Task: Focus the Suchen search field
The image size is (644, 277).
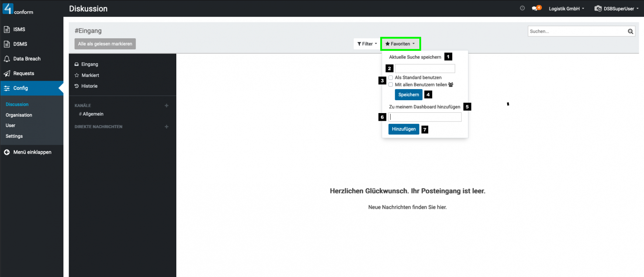Action: [577, 31]
